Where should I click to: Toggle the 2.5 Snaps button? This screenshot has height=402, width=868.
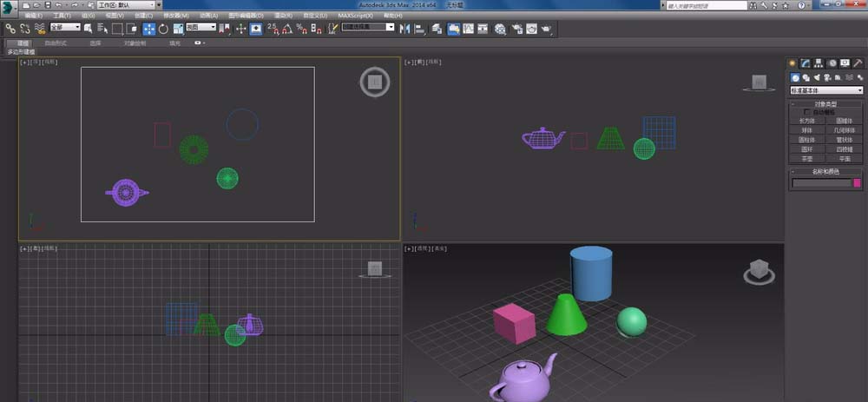click(x=273, y=29)
